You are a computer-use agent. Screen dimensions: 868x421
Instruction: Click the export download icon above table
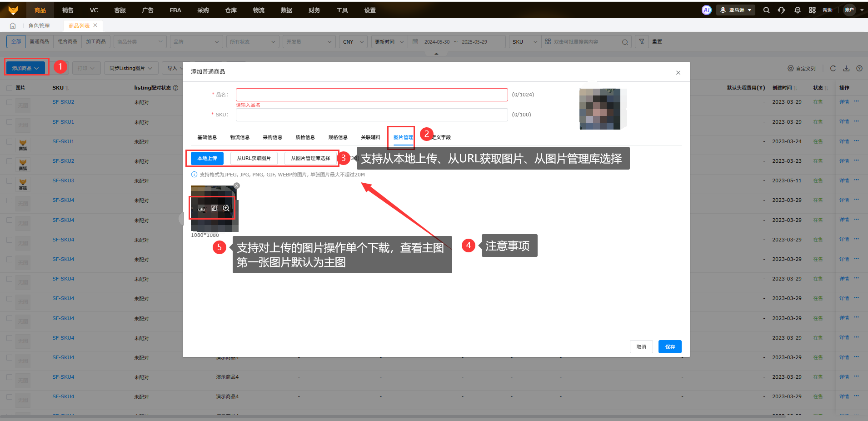click(846, 68)
